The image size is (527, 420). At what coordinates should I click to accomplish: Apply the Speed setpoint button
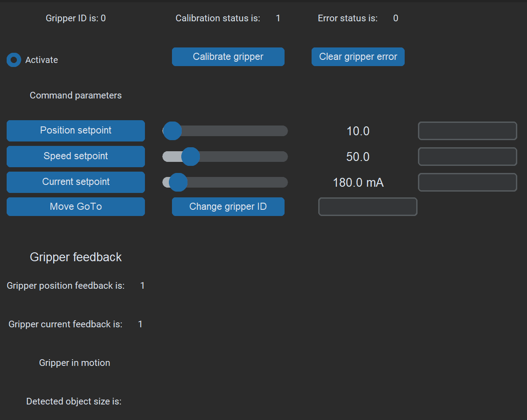click(x=76, y=157)
